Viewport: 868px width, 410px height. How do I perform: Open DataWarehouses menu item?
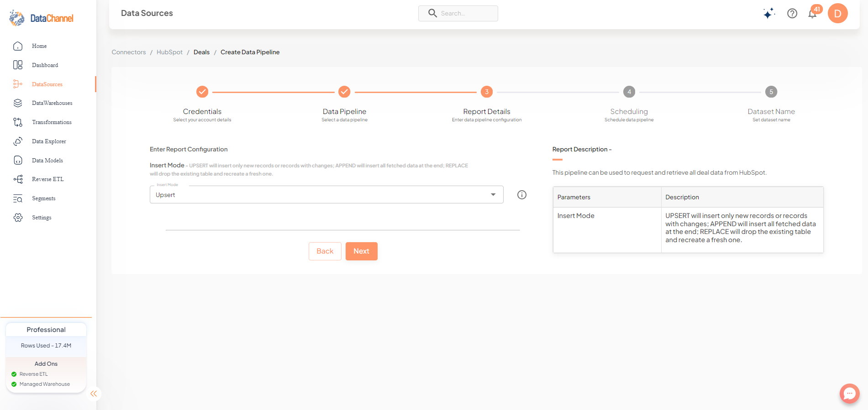click(x=52, y=103)
